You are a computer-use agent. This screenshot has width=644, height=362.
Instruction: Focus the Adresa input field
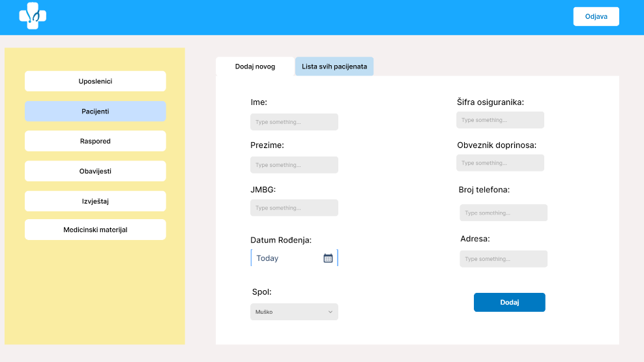(503, 259)
